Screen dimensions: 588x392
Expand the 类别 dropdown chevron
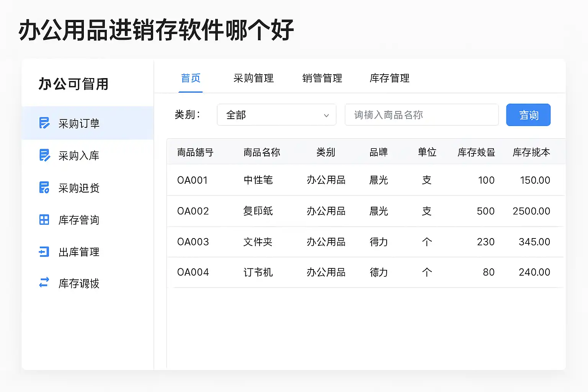[x=326, y=115]
